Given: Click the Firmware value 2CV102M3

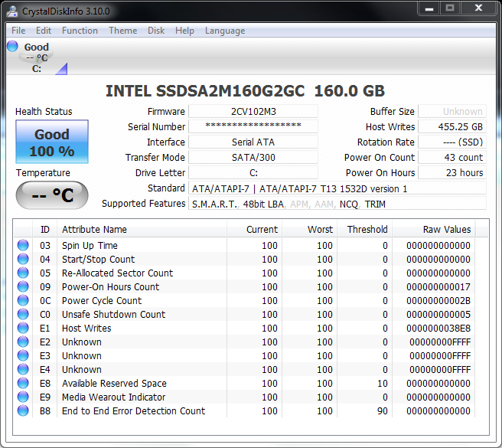Looking at the screenshot, I should [253, 112].
